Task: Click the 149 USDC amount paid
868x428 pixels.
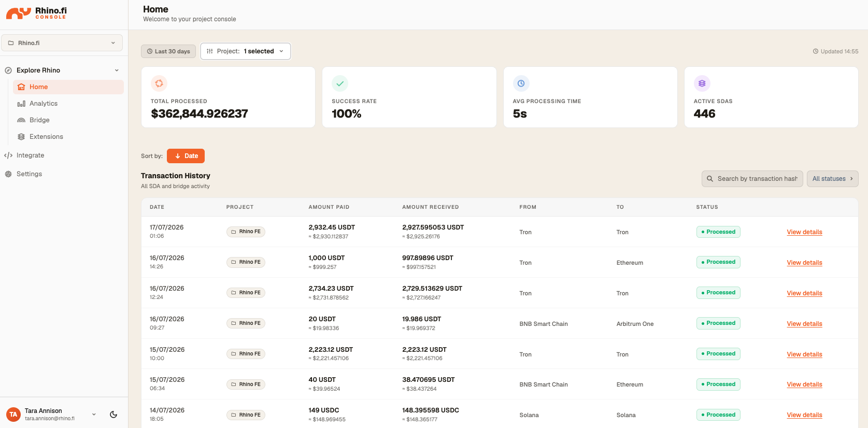Action: (323, 410)
